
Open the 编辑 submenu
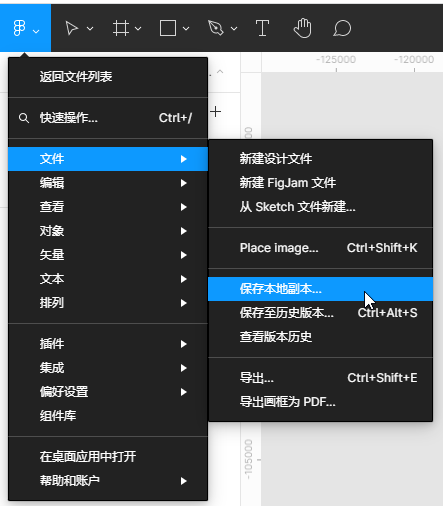108,183
